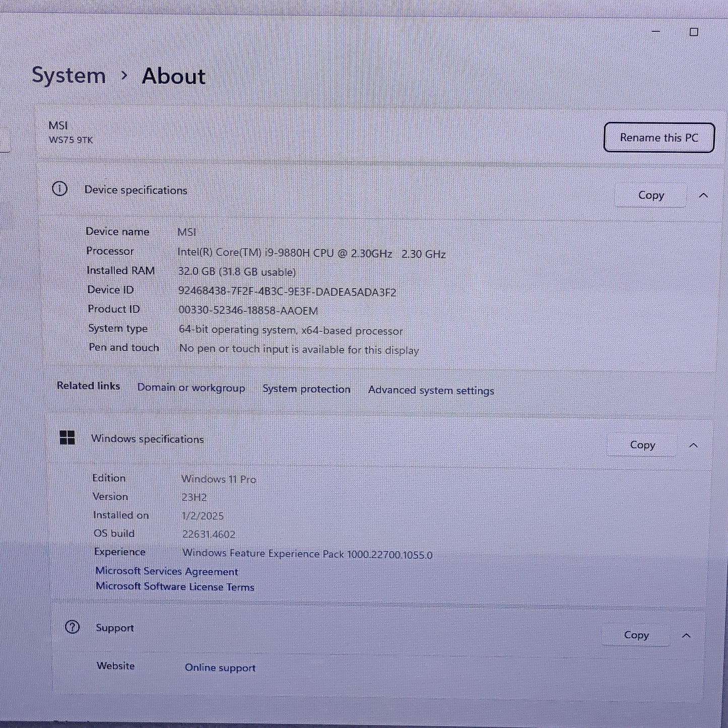Click the Support question mark icon

73,627
